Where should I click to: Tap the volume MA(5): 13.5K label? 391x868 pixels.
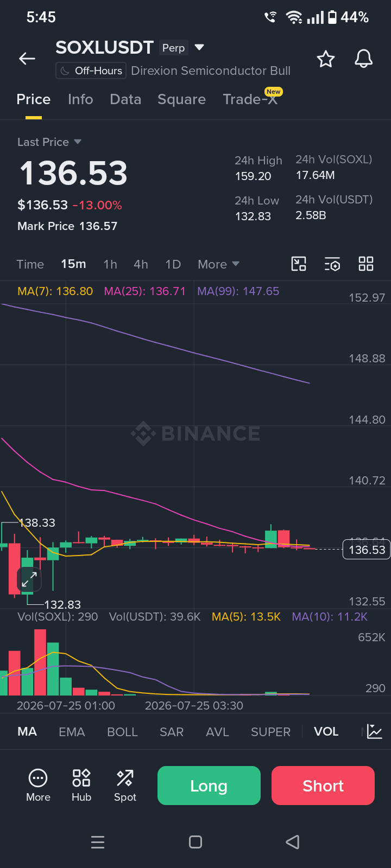coord(247,617)
